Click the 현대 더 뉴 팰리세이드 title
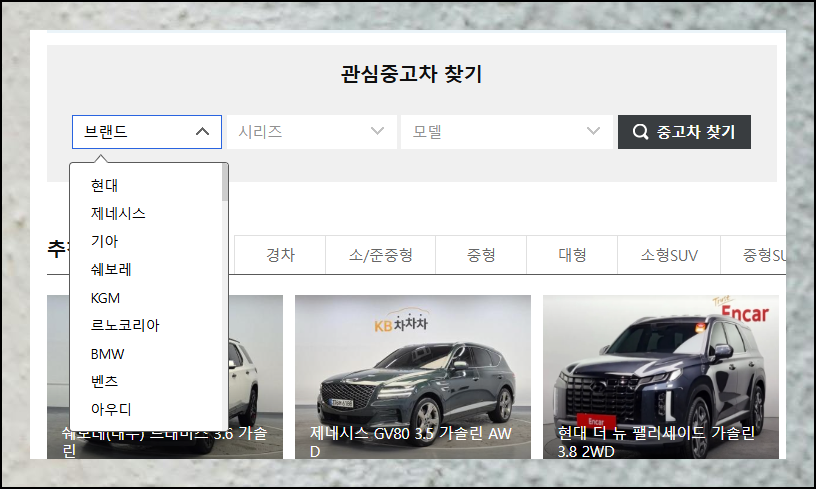Viewport: 816px width, 489px height. 656,442
